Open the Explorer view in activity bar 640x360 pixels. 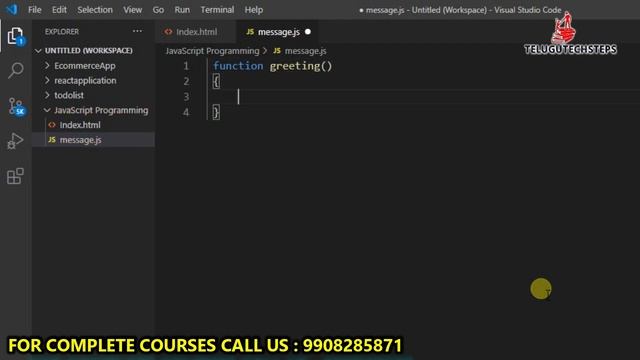click(x=16, y=36)
